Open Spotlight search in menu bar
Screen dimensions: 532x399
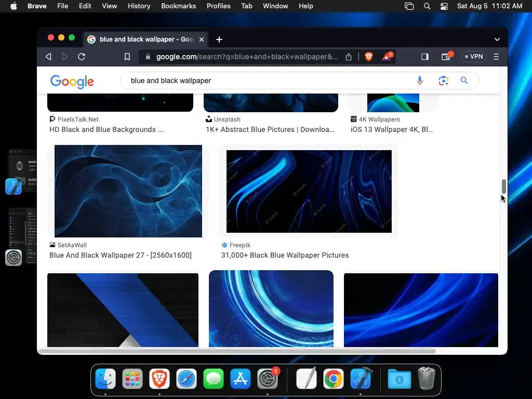point(427,6)
